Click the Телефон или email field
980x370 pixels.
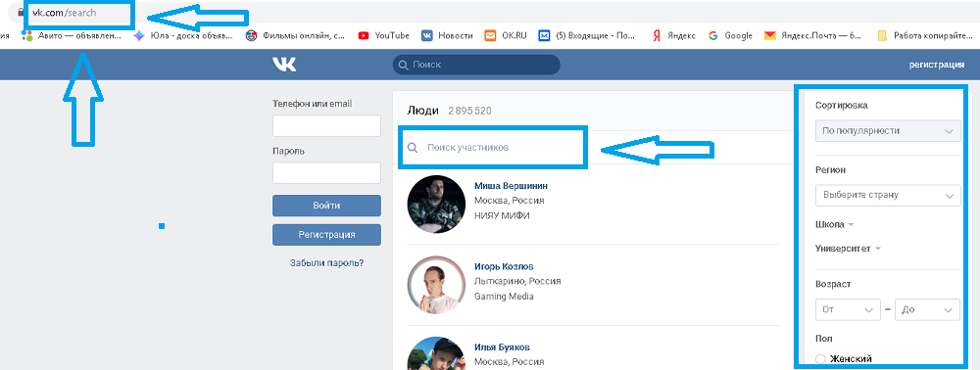tap(327, 125)
